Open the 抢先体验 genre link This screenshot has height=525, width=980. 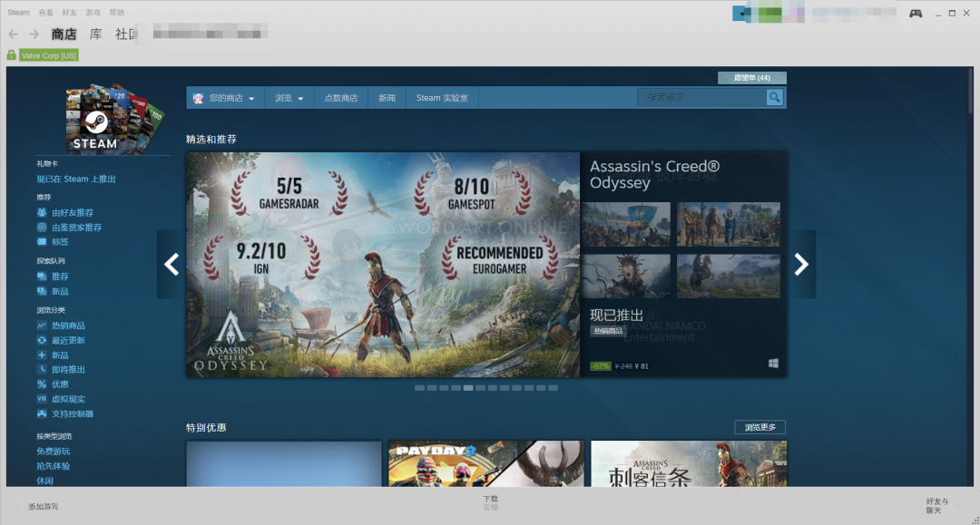(x=54, y=466)
